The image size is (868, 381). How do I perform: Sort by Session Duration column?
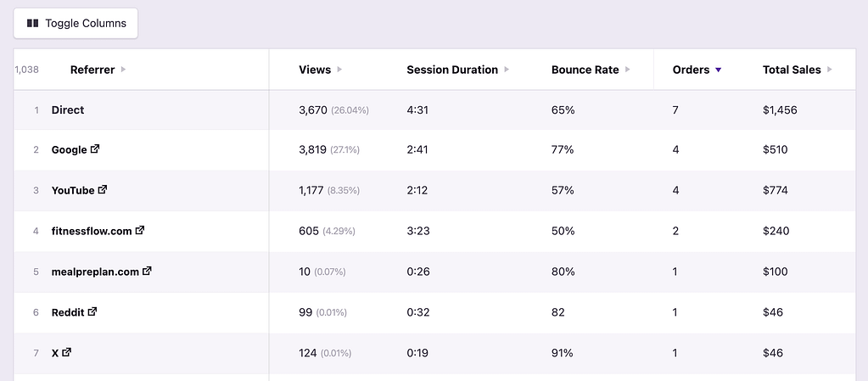coord(452,70)
